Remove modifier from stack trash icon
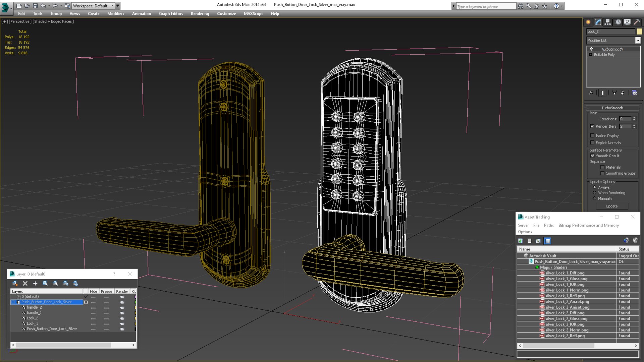The height and width of the screenshot is (362, 644). pos(623,93)
